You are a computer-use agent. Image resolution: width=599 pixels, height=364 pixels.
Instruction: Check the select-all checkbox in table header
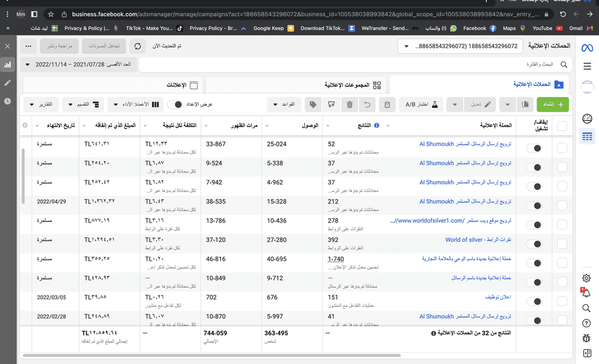pos(562,126)
